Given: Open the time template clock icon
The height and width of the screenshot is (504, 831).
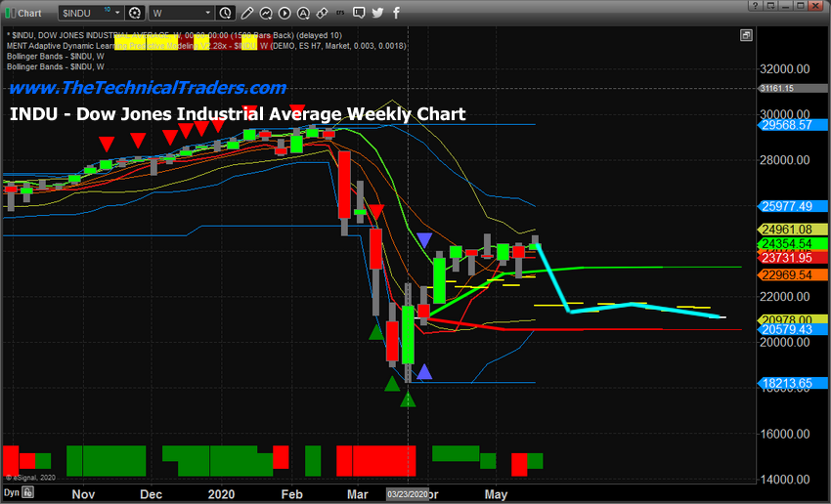Looking at the screenshot, I should [x=226, y=13].
